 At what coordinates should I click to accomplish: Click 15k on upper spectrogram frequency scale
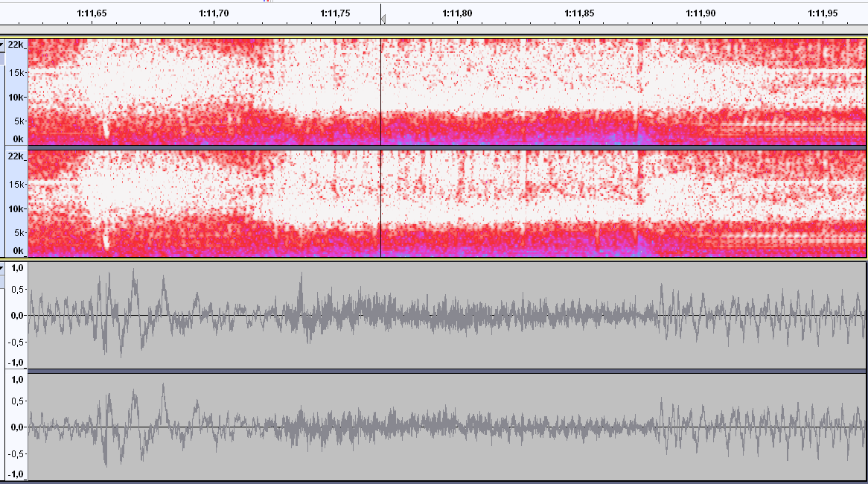(x=16, y=72)
